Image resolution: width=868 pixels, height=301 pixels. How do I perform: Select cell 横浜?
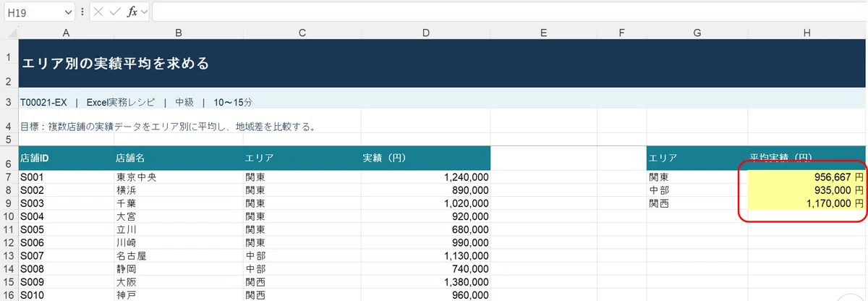pyautogui.click(x=179, y=190)
